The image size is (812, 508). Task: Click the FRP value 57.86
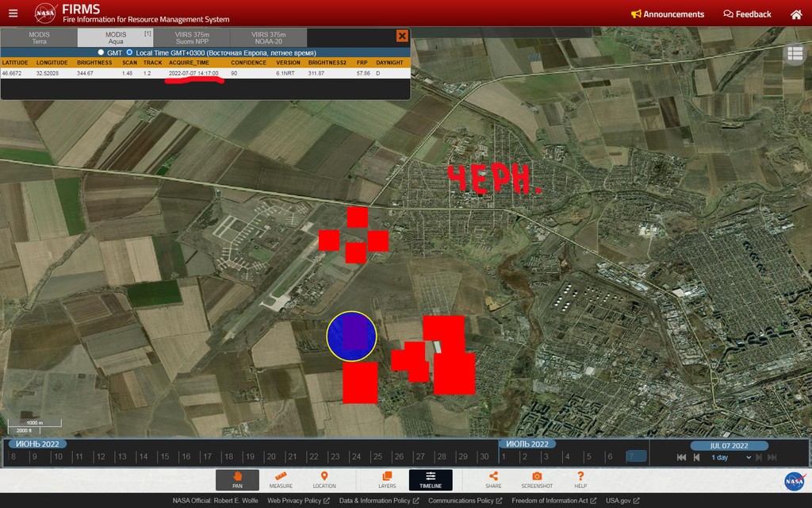tap(363, 74)
